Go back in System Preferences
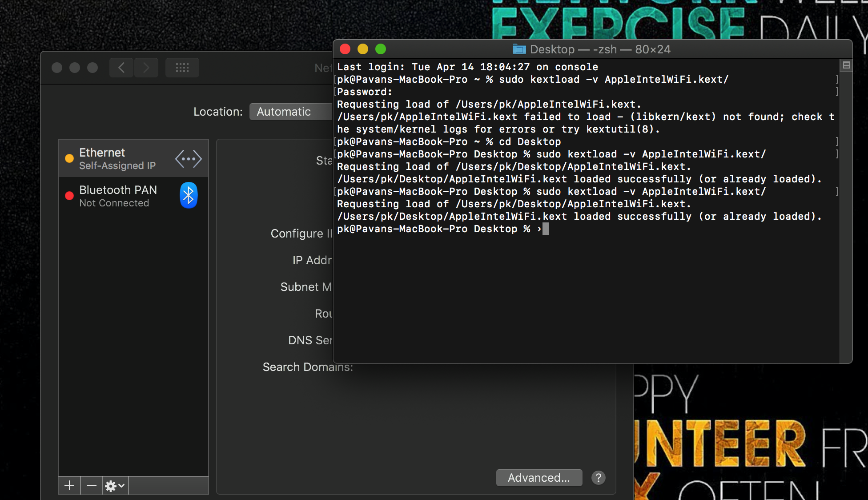This screenshot has width=868, height=500. coord(121,68)
